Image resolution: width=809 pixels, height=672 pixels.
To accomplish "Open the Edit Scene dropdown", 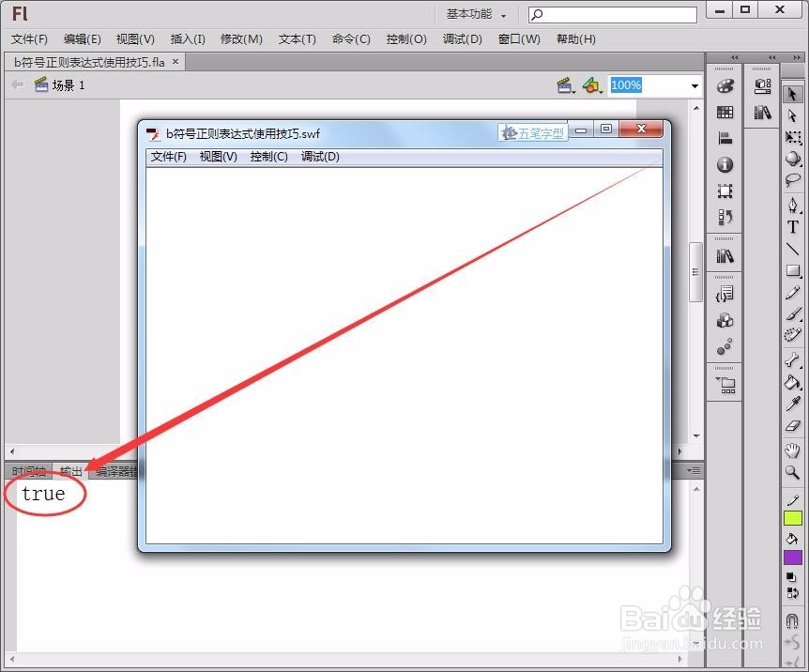I will point(566,85).
